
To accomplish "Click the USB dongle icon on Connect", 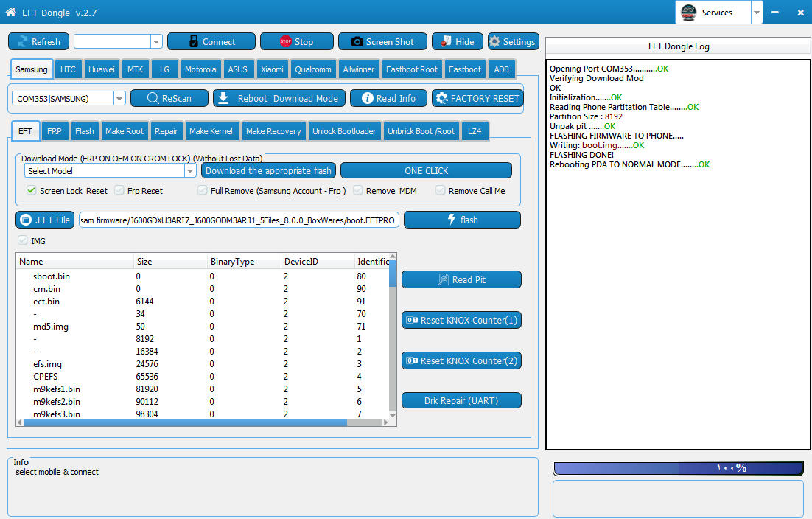I will 194,41.
